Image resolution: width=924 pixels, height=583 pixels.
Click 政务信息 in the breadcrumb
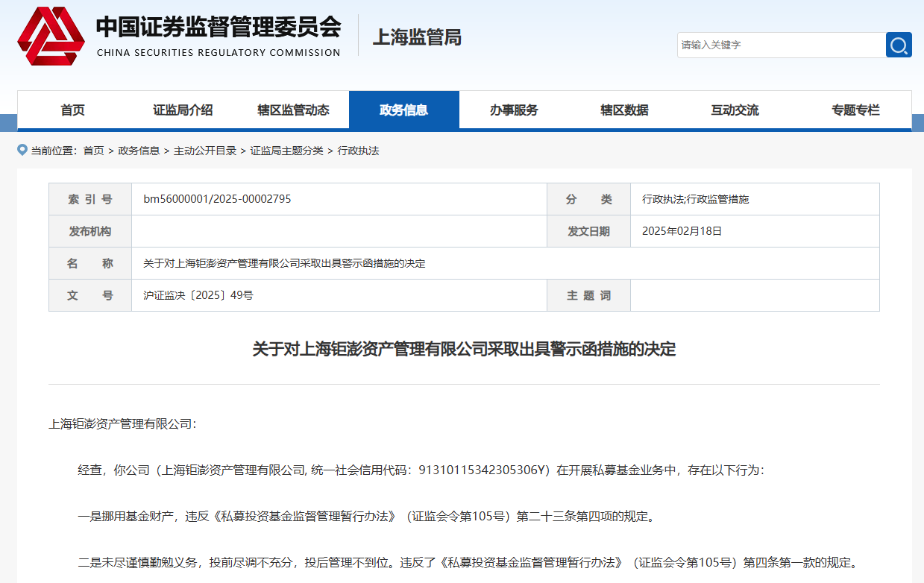point(139,151)
